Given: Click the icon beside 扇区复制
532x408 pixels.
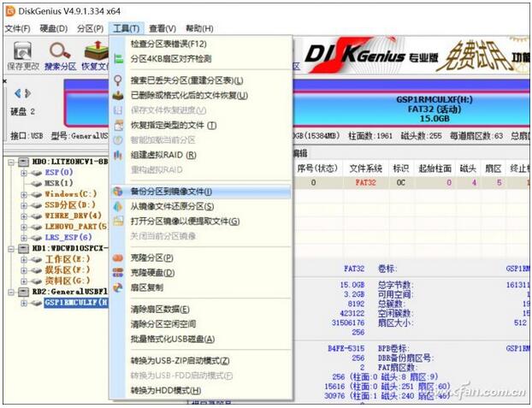Looking at the screenshot, I should (x=118, y=287).
